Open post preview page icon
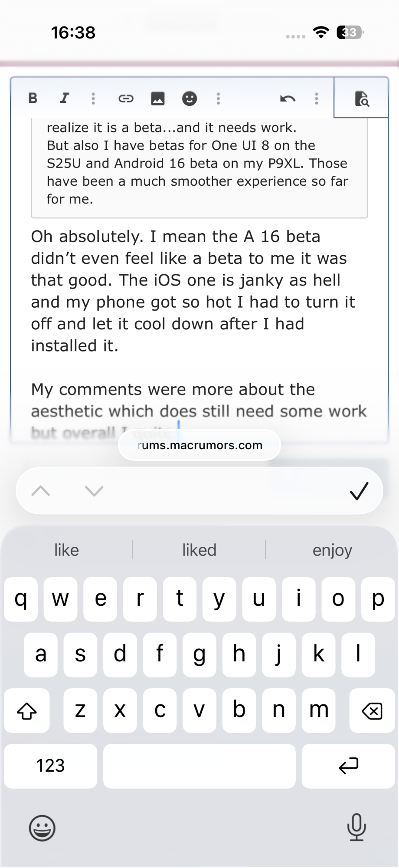Image resolution: width=399 pixels, height=868 pixels. (361, 98)
